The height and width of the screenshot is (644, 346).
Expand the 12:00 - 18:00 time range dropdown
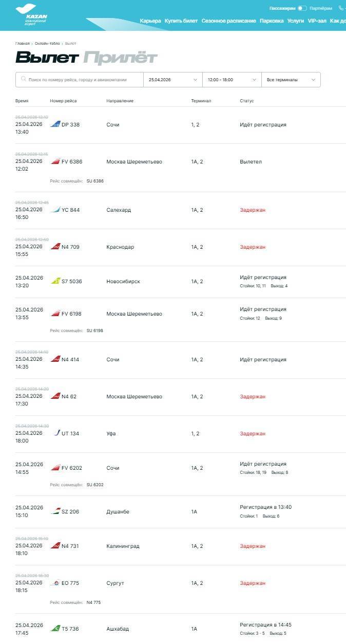click(x=232, y=80)
